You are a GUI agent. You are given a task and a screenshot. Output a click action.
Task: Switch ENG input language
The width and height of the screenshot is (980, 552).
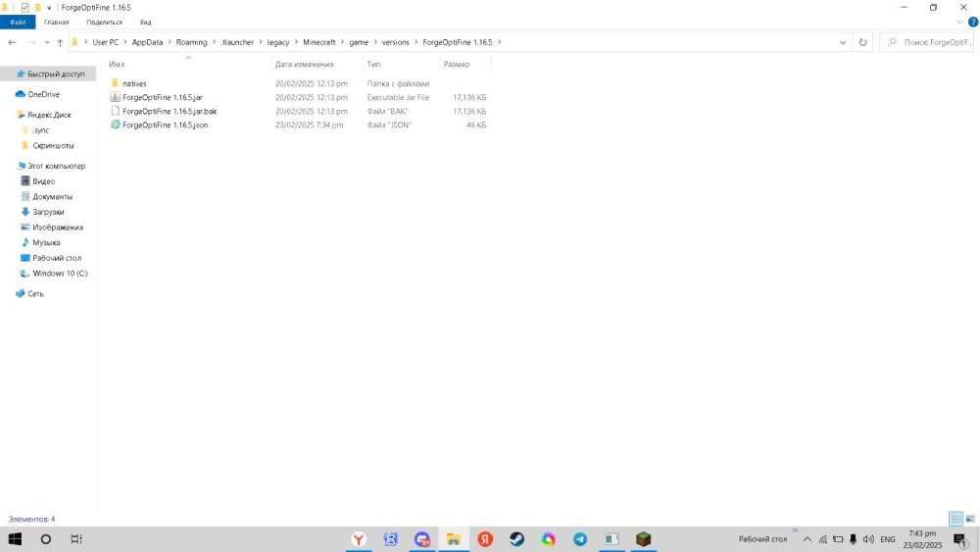click(888, 539)
